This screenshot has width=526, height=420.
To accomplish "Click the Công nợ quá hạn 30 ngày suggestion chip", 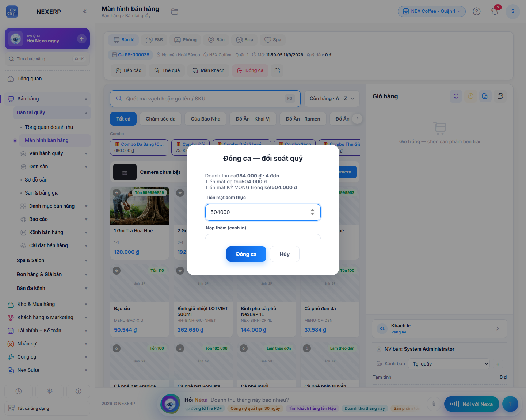I will [255, 409].
